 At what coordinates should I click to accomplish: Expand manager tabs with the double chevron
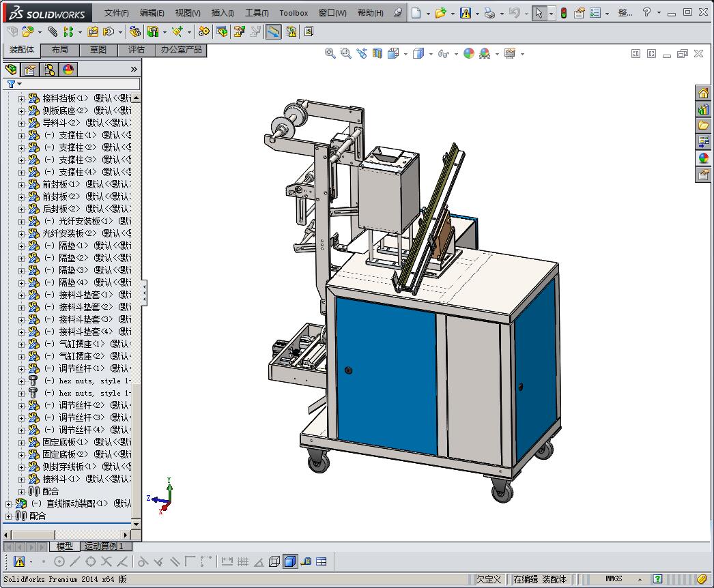134,69
